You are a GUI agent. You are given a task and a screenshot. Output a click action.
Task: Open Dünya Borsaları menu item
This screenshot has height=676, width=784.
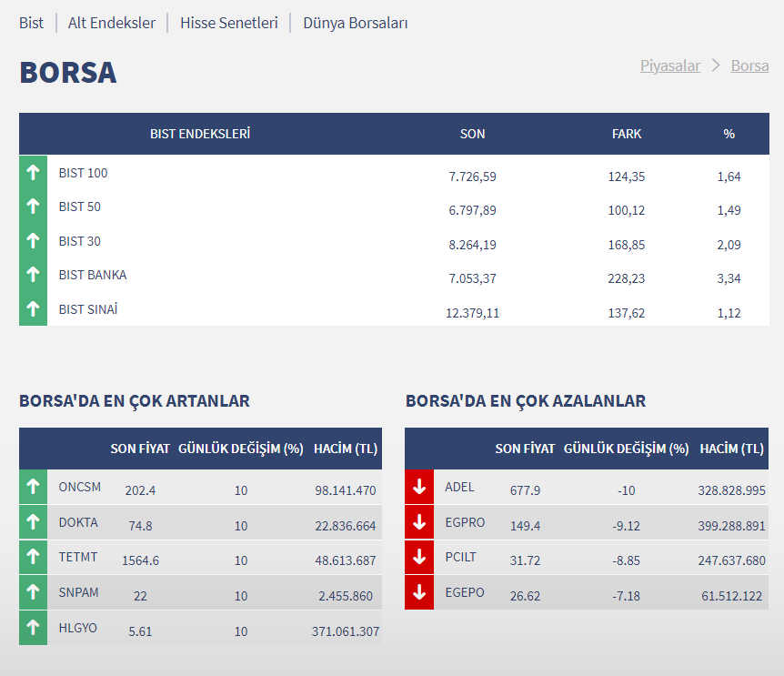(x=356, y=23)
